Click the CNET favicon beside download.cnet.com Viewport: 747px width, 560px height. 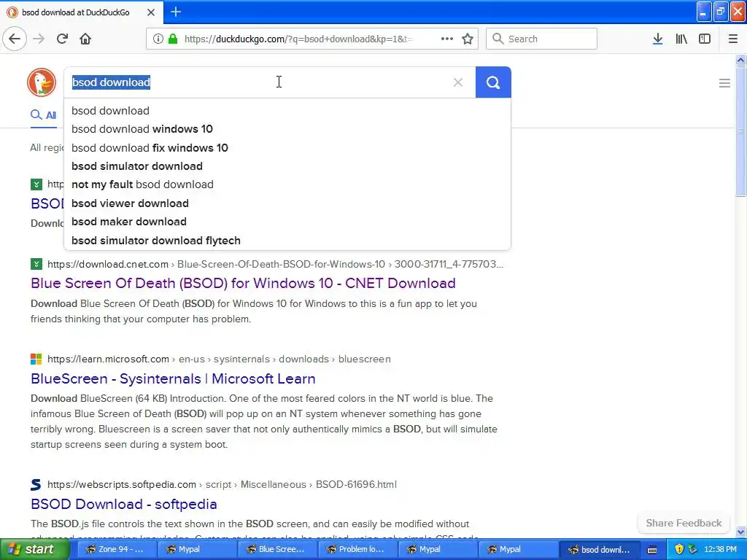coord(36,264)
